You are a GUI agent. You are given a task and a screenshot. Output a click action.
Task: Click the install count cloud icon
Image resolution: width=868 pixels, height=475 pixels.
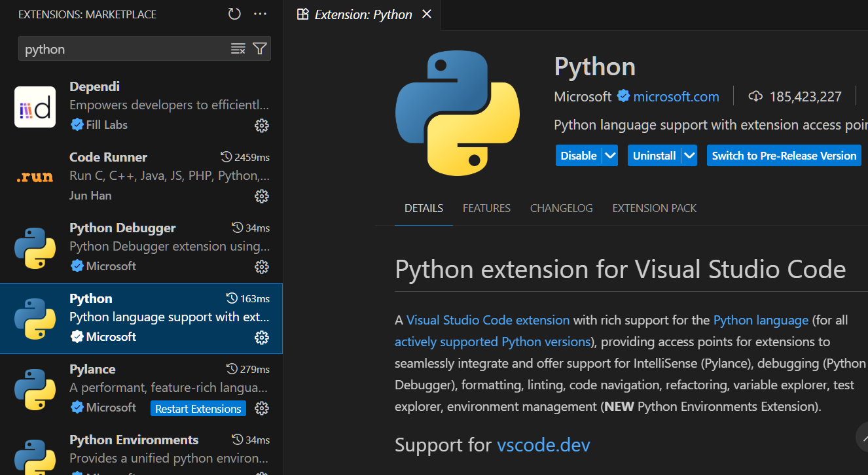[756, 96]
